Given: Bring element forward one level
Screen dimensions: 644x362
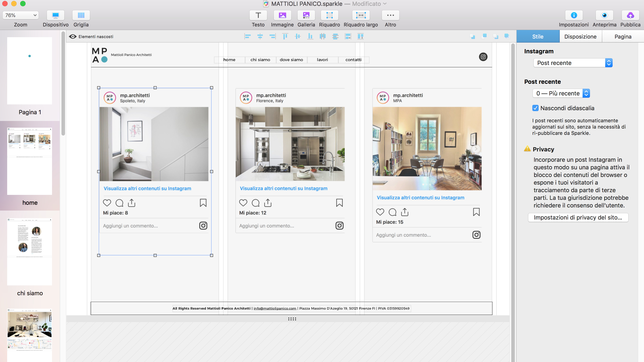Looking at the screenshot, I should pyautogui.click(x=484, y=37).
